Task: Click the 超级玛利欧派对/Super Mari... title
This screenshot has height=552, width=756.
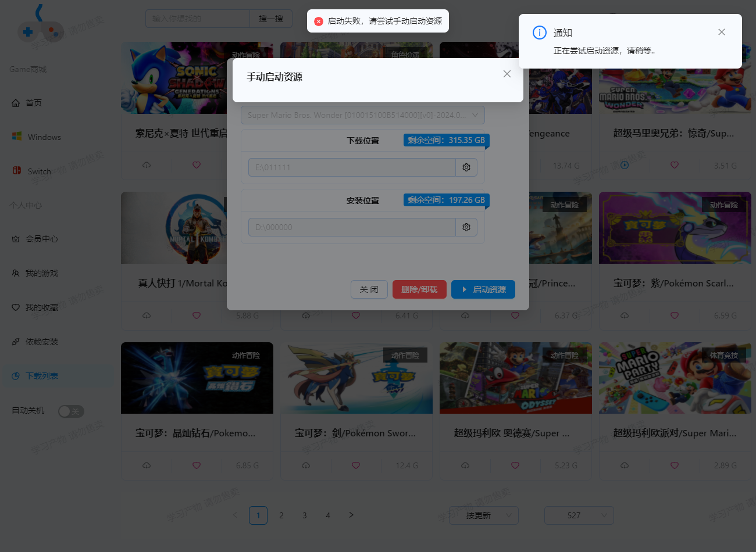Action: coord(675,433)
